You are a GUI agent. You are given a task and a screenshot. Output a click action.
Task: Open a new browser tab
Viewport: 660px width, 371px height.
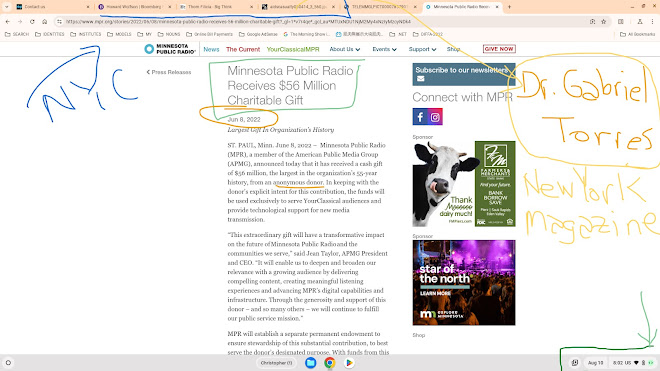509,7
